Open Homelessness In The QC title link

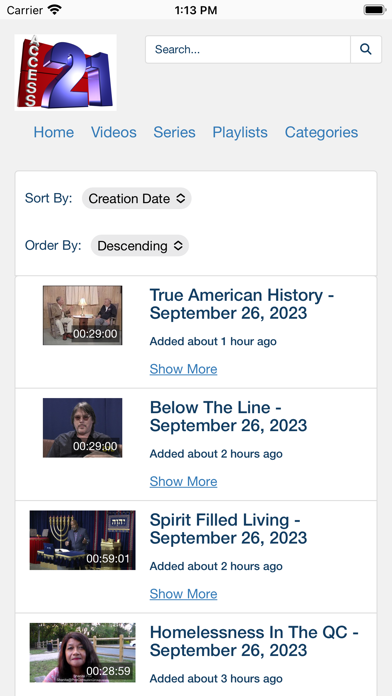coord(254,641)
